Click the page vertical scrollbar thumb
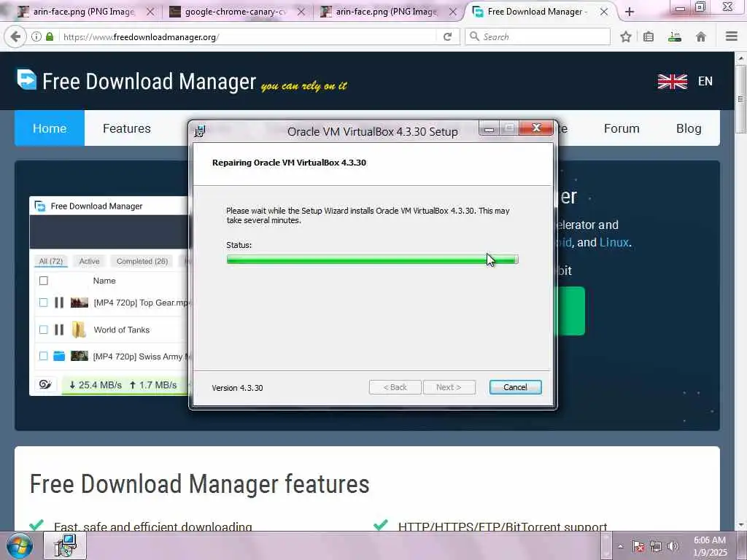 click(x=741, y=99)
